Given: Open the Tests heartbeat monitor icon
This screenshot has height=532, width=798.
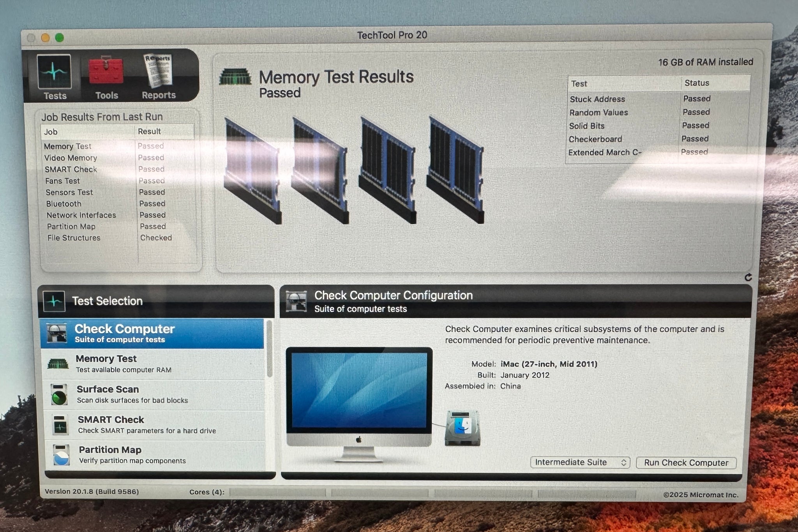Looking at the screenshot, I should pos(54,72).
